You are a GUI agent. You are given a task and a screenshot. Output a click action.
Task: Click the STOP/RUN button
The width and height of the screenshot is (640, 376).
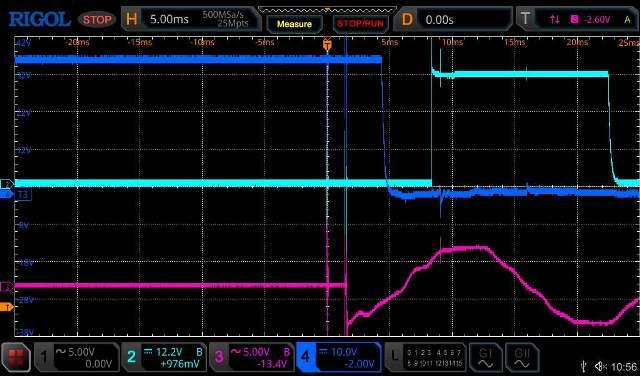pos(360,24)
